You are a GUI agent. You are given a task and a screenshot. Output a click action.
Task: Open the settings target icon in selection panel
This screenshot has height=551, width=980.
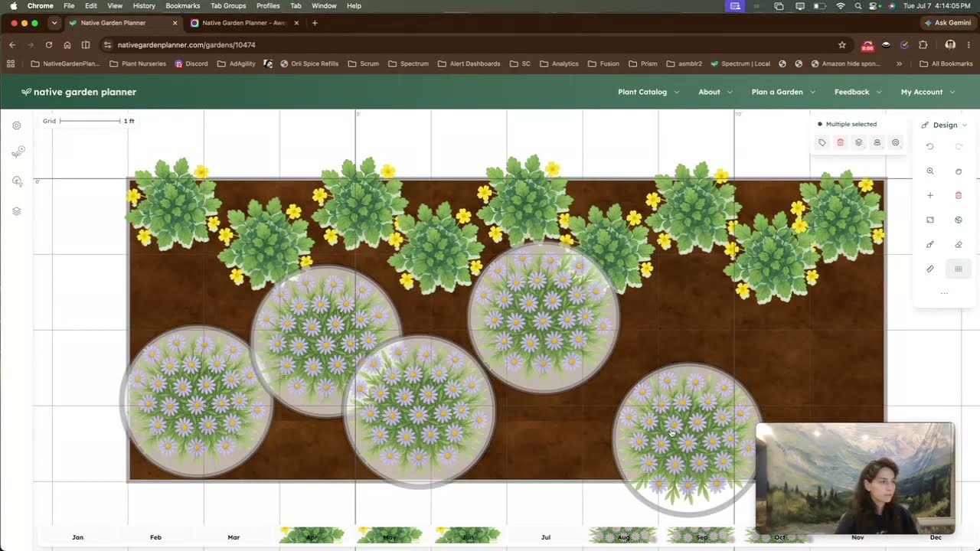tap(895, 142)
